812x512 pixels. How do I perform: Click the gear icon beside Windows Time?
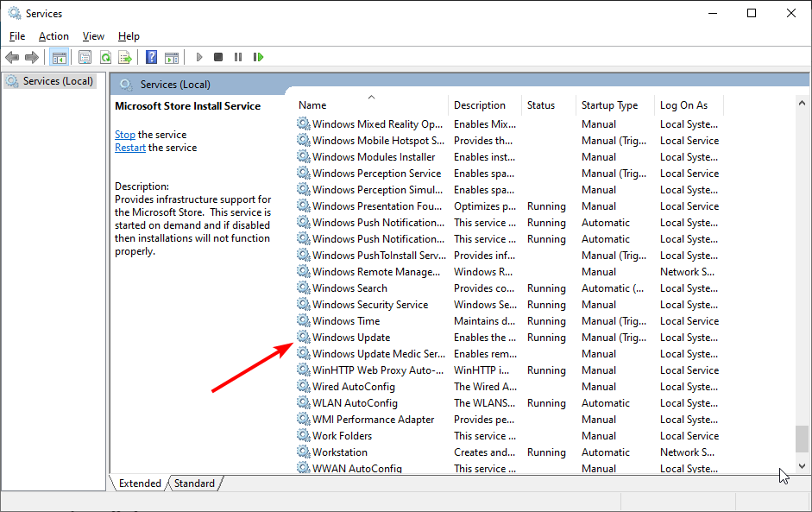click(x=303, y=321)
